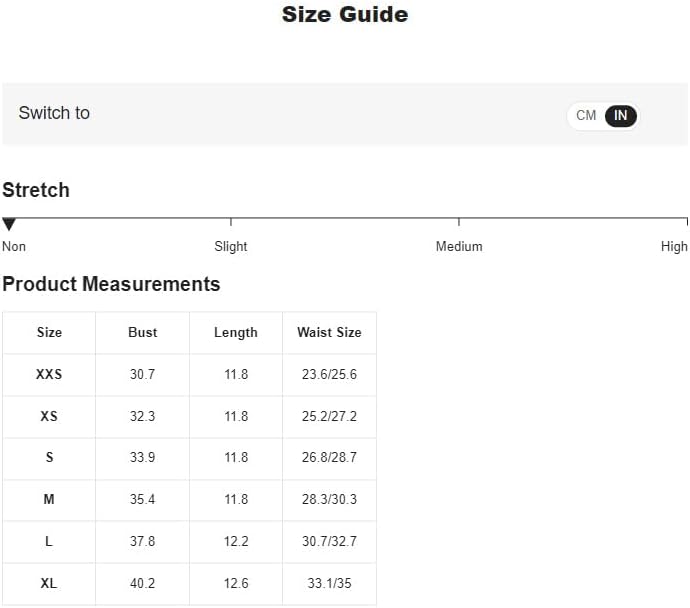
Task: Click length value 11.8 in XXS row
Action: [236, 374]
